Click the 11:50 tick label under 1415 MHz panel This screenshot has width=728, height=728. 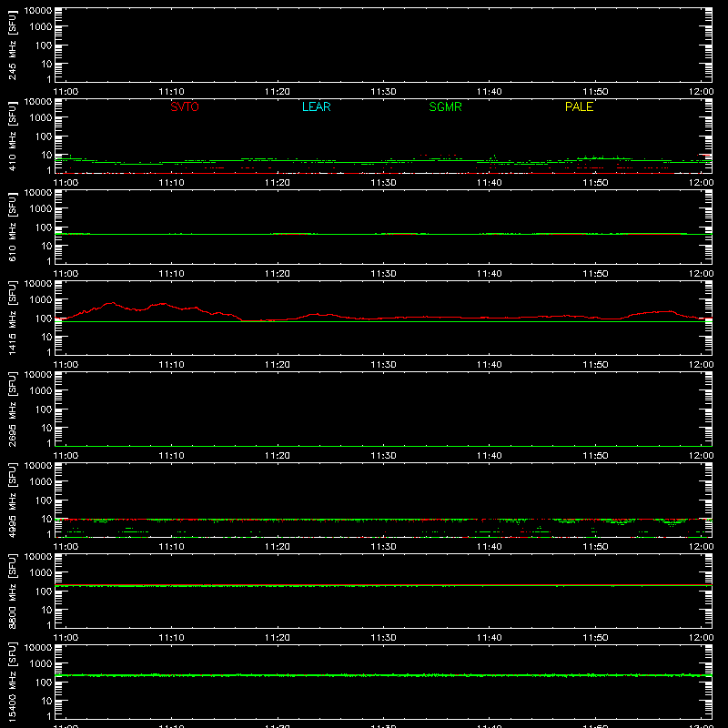(595, 365)
